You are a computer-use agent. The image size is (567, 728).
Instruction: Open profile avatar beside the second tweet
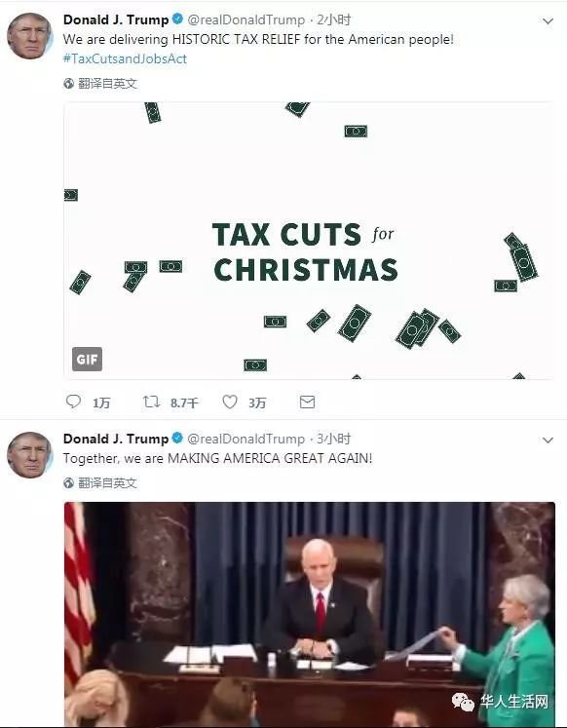[x=29, y=455]
